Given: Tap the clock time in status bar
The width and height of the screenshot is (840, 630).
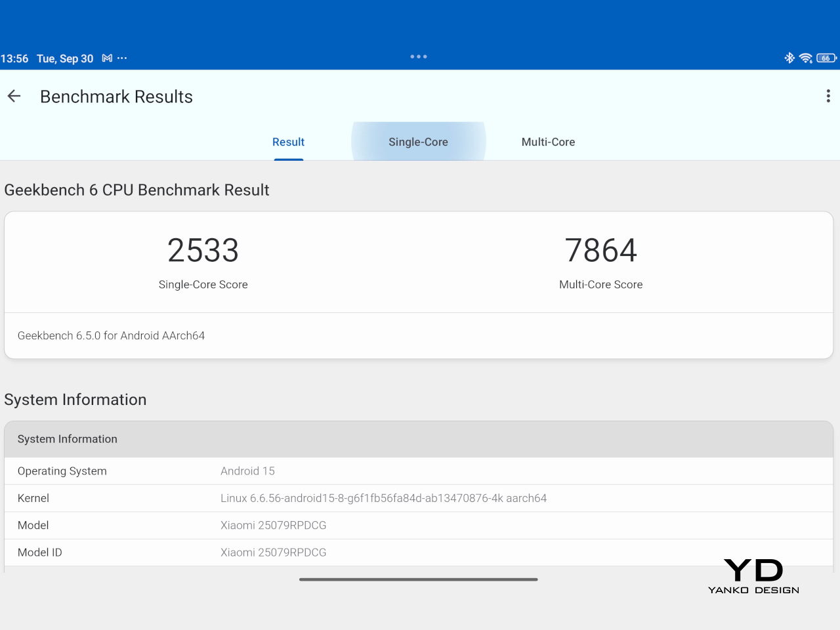Looking at the screenshot, I should [x=14, y=58].
